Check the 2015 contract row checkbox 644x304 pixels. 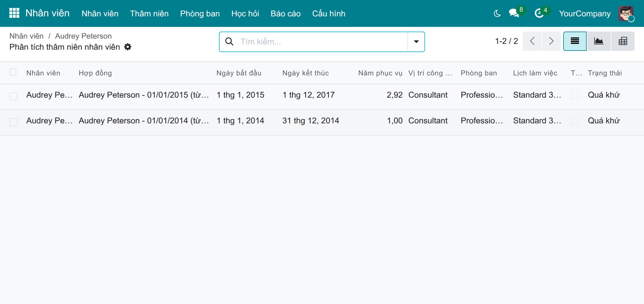click(13, 96)
